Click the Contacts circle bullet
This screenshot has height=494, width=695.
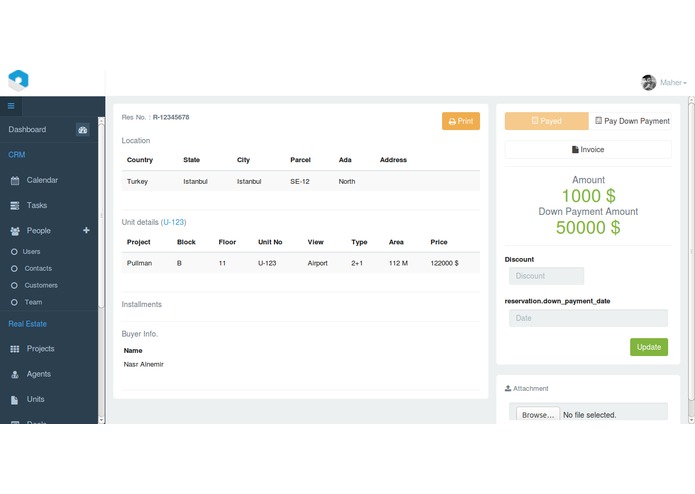[14, 268]
